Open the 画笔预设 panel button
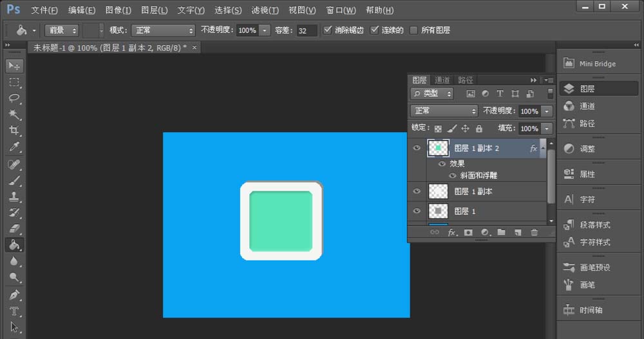 pos(590,267)
